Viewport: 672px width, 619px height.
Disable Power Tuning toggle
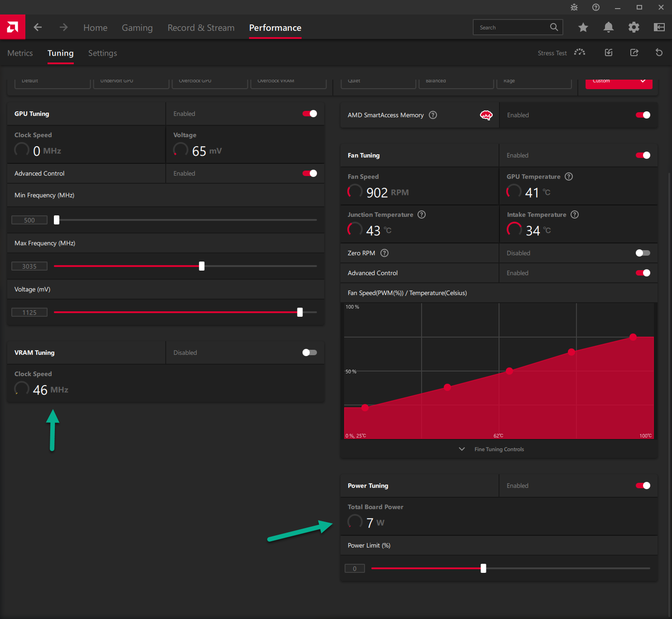(643, 486)
